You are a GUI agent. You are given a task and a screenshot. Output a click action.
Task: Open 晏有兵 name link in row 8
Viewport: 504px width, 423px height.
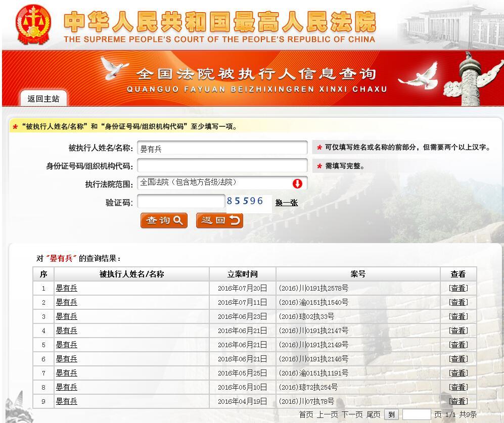point(67,387)
